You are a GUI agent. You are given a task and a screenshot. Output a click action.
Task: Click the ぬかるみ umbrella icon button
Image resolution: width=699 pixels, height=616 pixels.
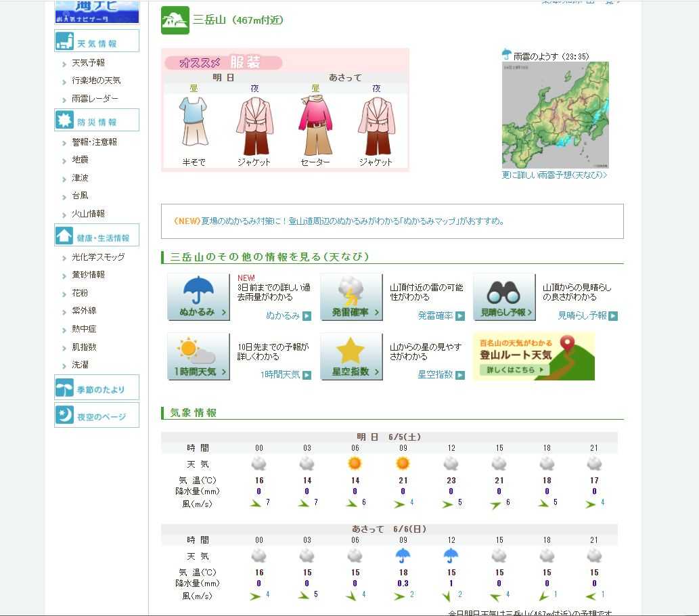(199, 296)
